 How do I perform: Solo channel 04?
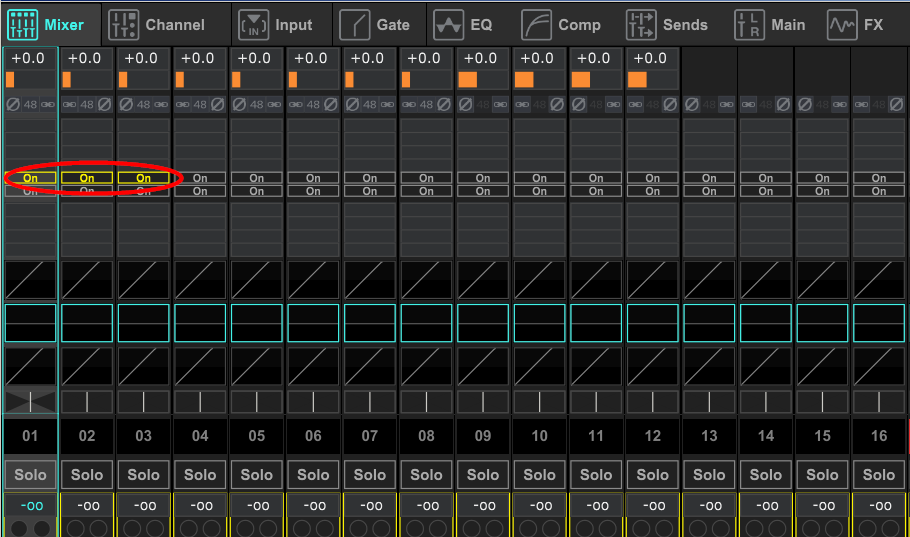coord(200,475)
